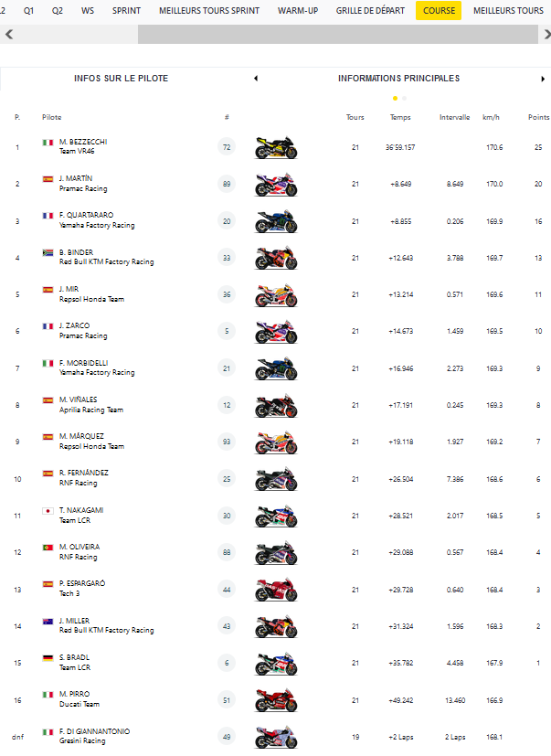Click Bezzecchi's VR46 motorcycle image
This screenshot has width=551, height=756.
pyautogui.click(x=276, y=147)
